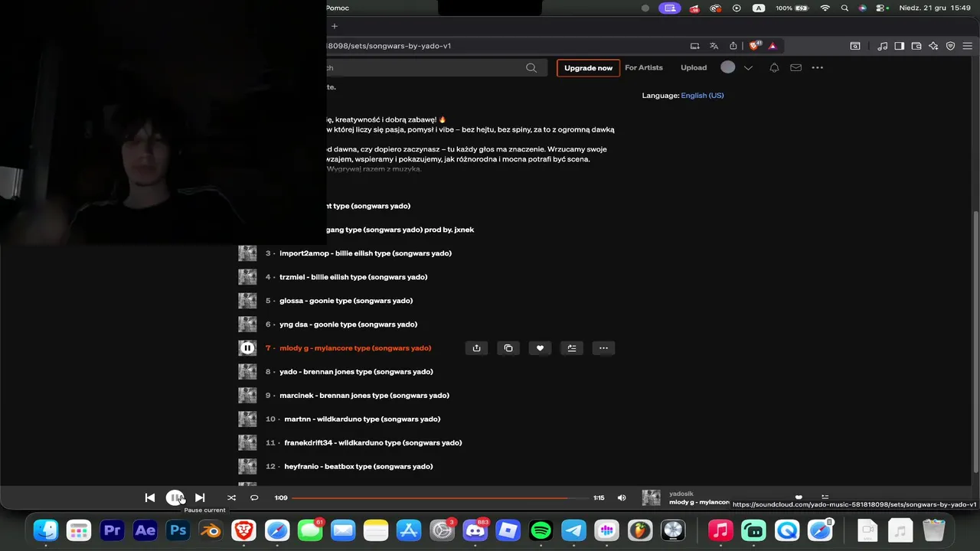Skip to the previous track
This screenshot has width=980, height=551.
pos(150,497)
